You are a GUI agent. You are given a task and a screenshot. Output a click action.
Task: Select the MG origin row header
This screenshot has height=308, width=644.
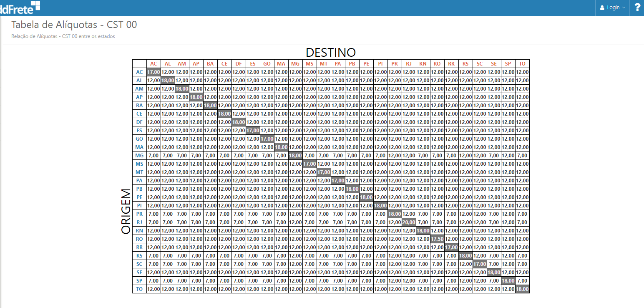point(139,155)
